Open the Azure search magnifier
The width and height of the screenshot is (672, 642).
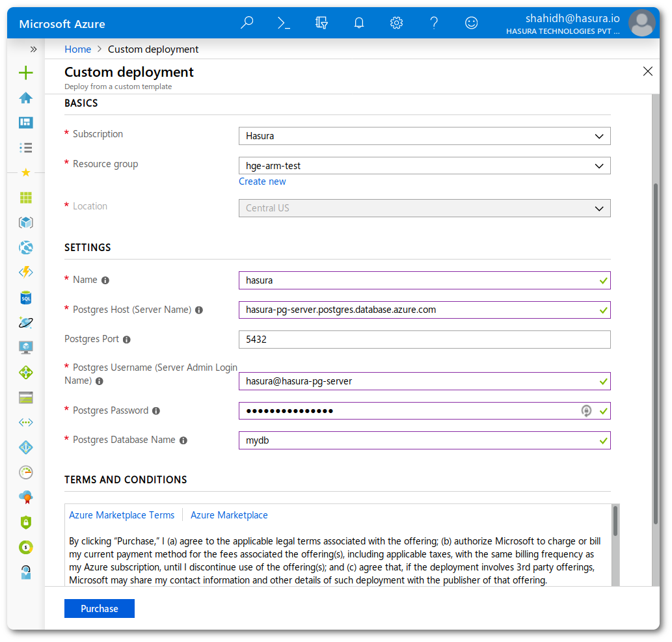(247, 22)
